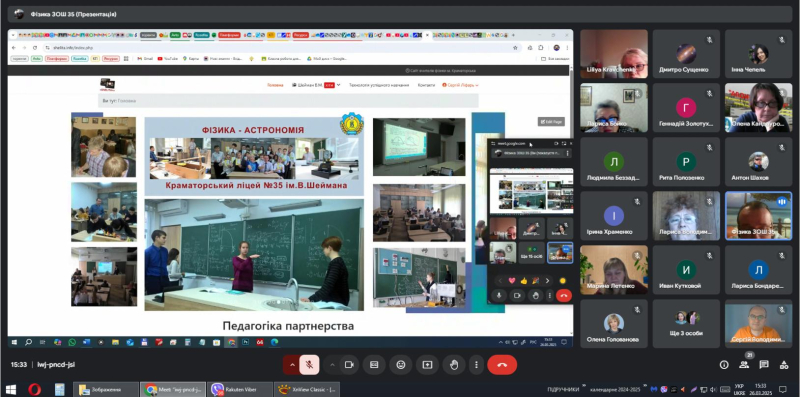Expand the audio settings arrow beside microphone
Viewport: 800px width, 397px height.
(292, 365)
